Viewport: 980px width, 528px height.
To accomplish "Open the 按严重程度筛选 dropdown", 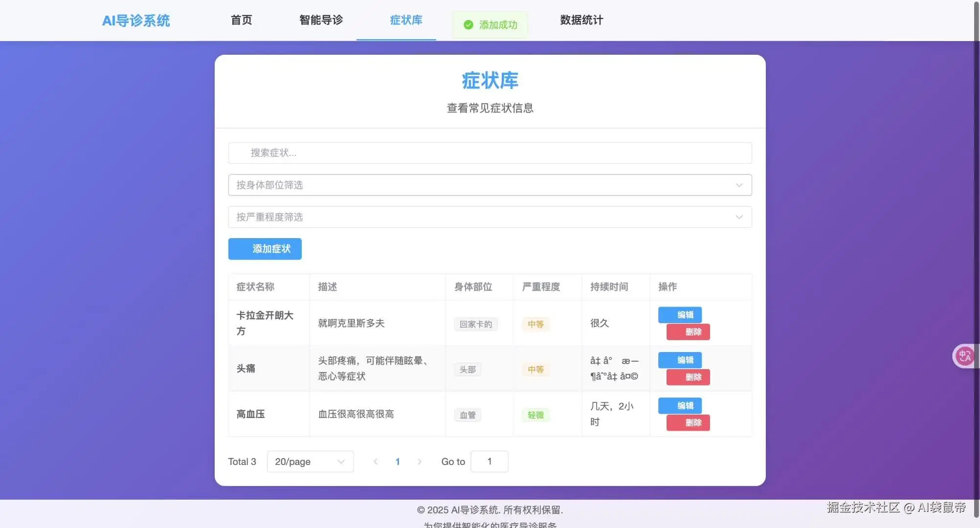I will pos(489,217).
